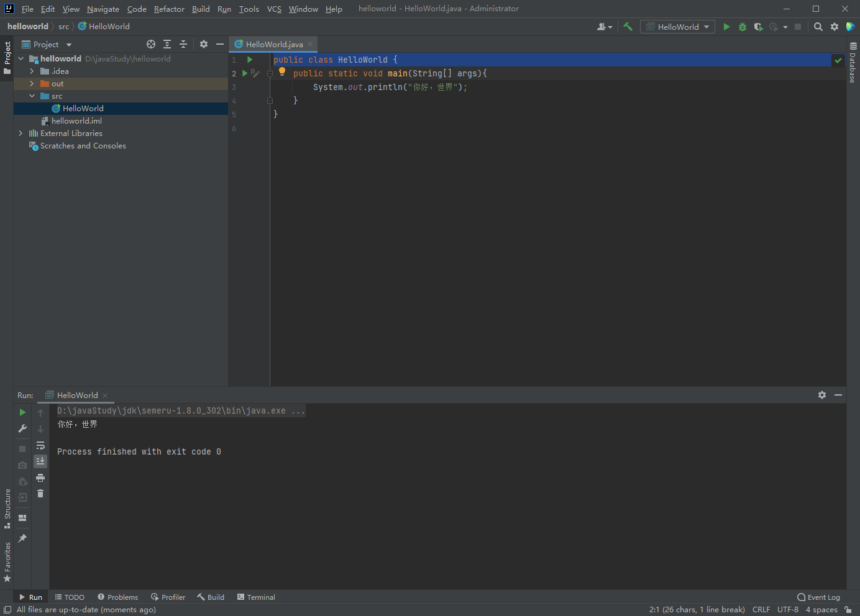860x616 pixels.
Task: Rerun HelloWorld from Run panel
Action: (22, 412)
